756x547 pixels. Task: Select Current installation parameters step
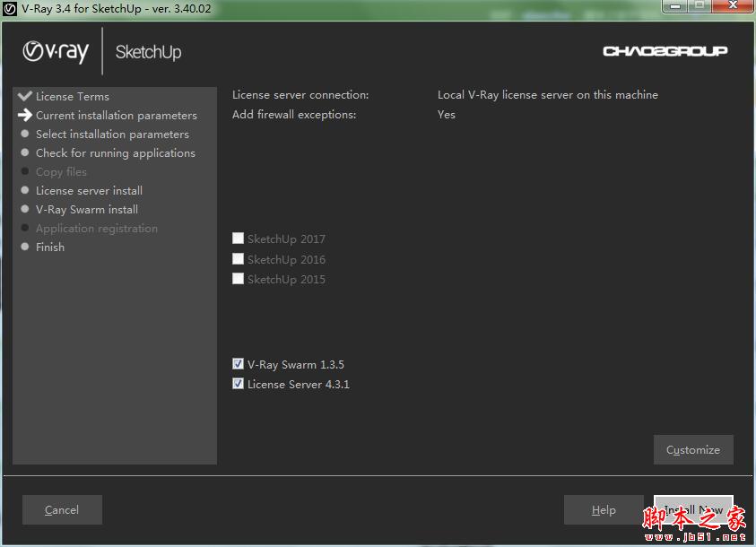117,115
